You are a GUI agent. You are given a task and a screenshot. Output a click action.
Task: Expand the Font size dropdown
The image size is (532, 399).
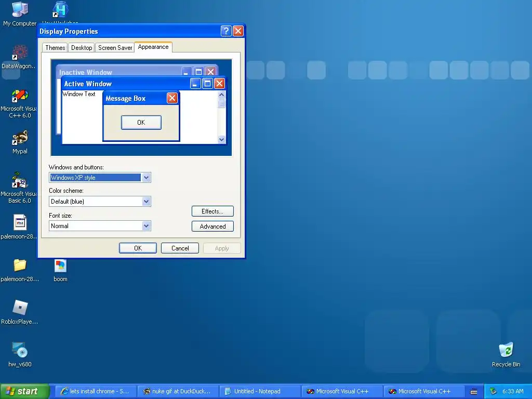146,226
